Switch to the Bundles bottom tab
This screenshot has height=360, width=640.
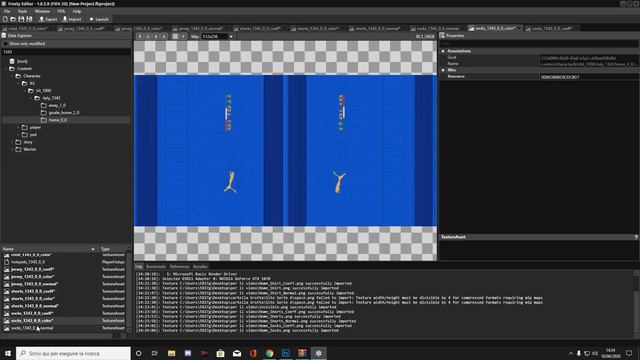[x=200, y=267]
